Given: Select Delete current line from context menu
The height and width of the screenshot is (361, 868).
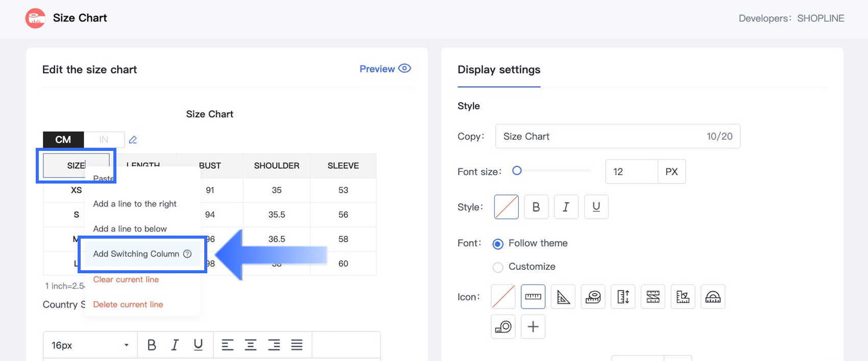Looking at the screenshot, I should 128,304.
